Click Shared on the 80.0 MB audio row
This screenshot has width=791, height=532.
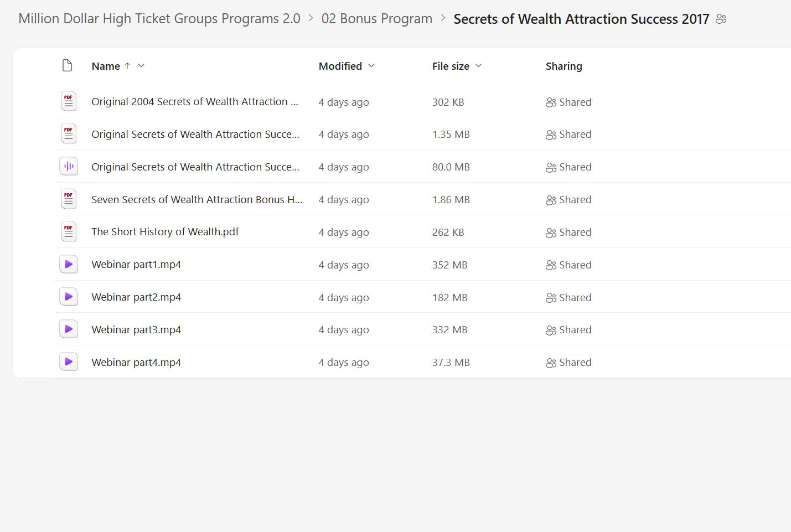(x=568, y=167)
